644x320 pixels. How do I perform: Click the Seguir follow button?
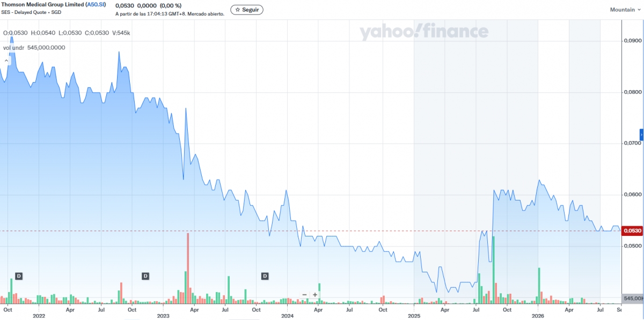click(247, 10)
